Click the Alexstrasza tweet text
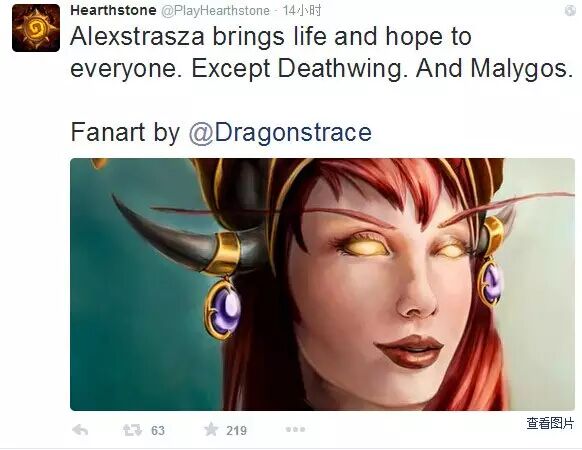 321,52
